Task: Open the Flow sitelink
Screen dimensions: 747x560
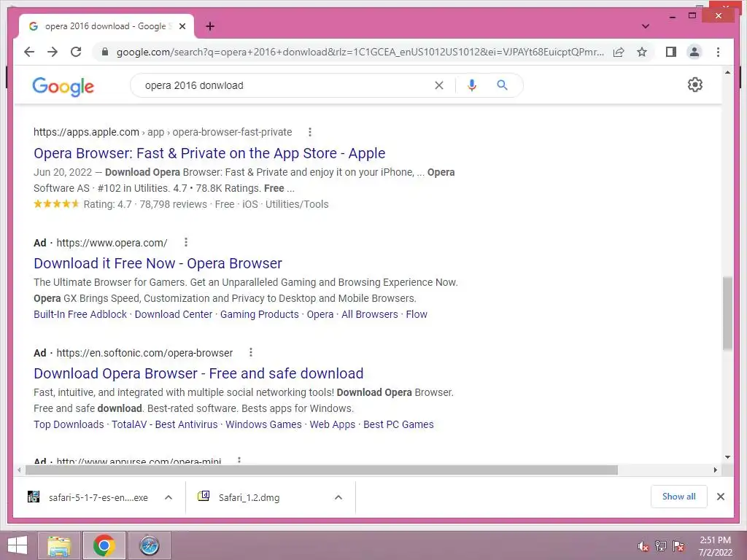Action: pos(417,314)
